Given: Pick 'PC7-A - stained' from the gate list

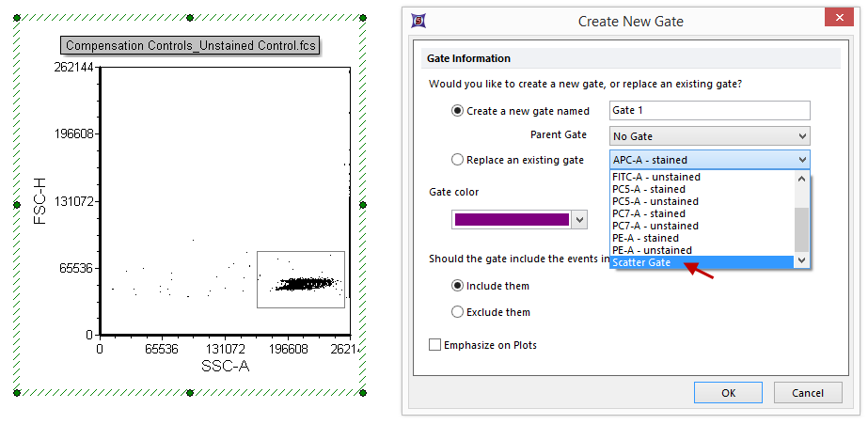Looking at the screenshot, I should click(x=648, y=213).
